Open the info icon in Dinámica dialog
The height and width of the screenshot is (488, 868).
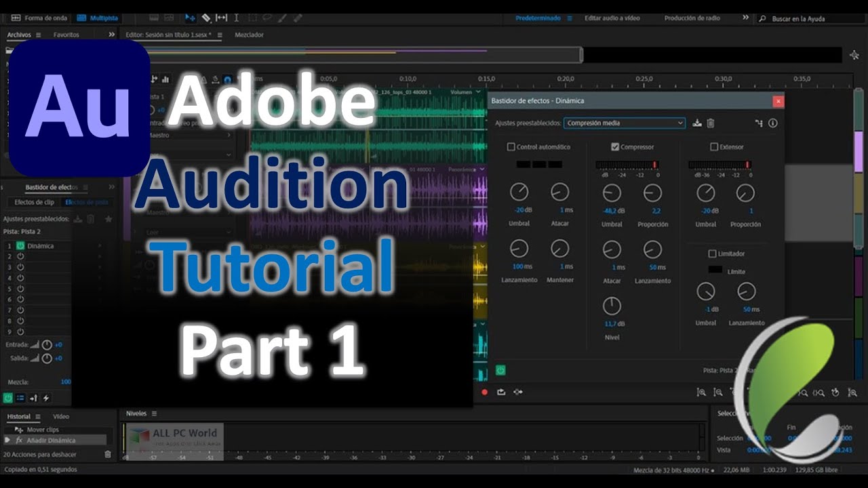point(772,123)
